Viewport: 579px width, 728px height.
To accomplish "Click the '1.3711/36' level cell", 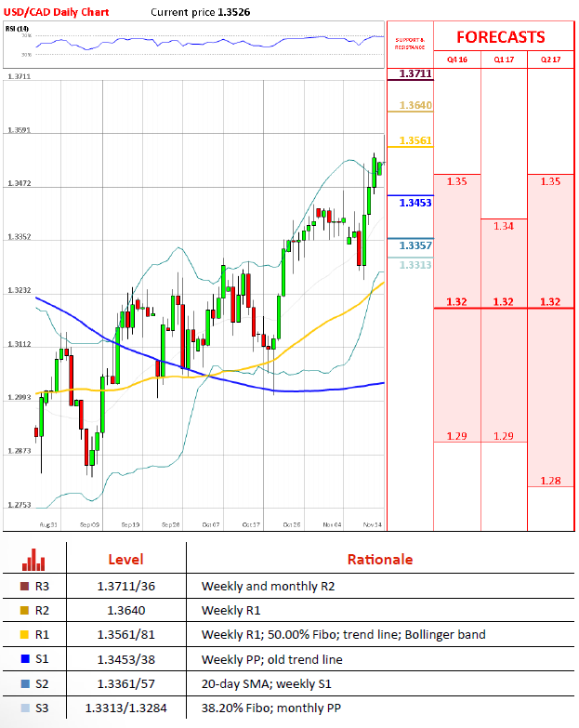I will (126, 587).
